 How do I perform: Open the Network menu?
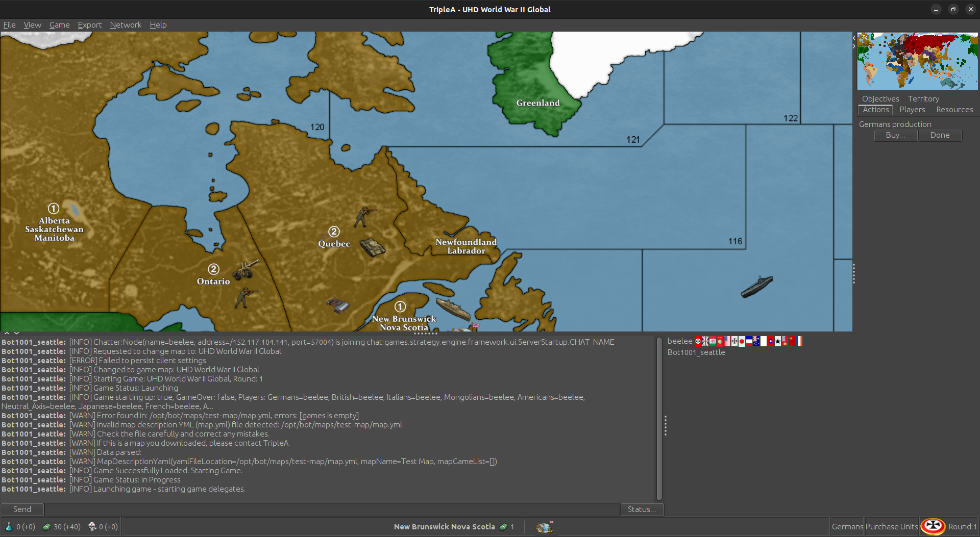tap(126, 24)
